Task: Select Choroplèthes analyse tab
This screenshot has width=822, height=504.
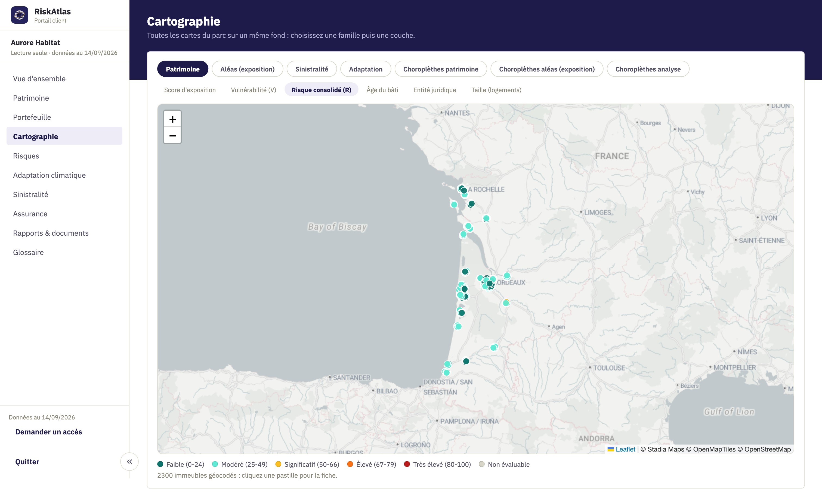Action: [x=648, y=69]
